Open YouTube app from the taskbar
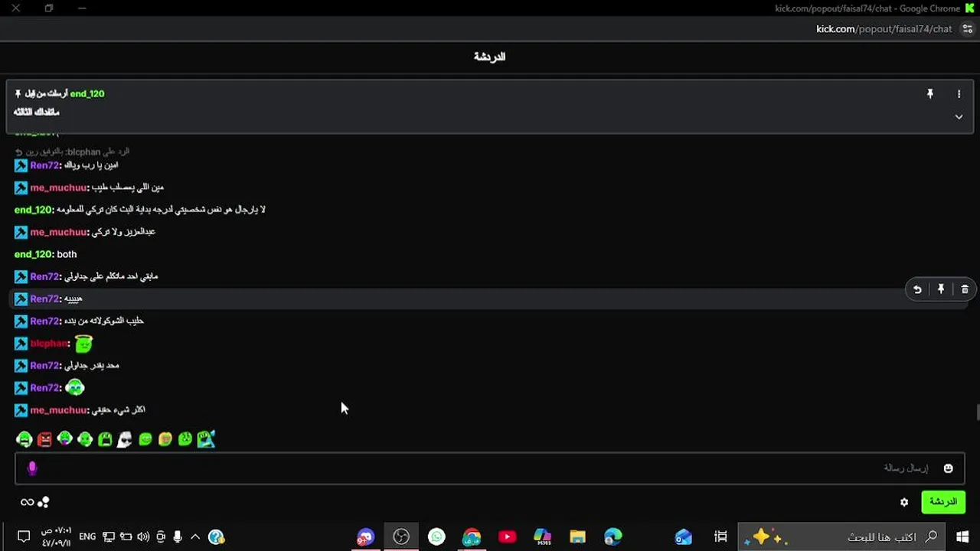The image size is (980, 551). [507, 536]
